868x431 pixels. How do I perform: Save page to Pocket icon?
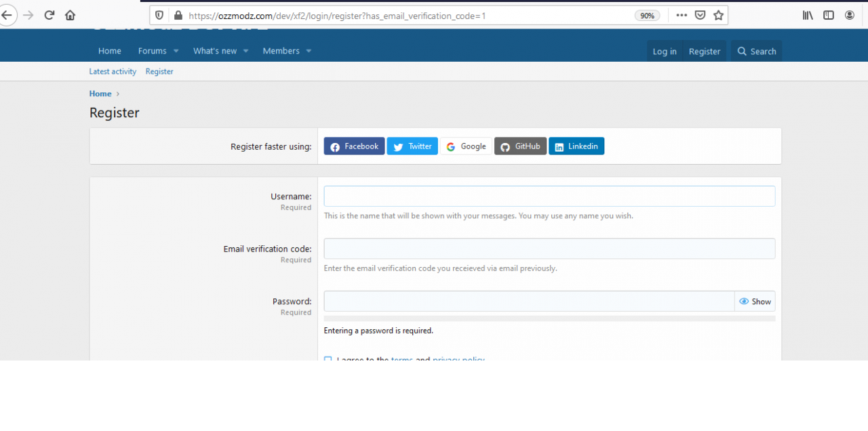[x=699, y=15]
